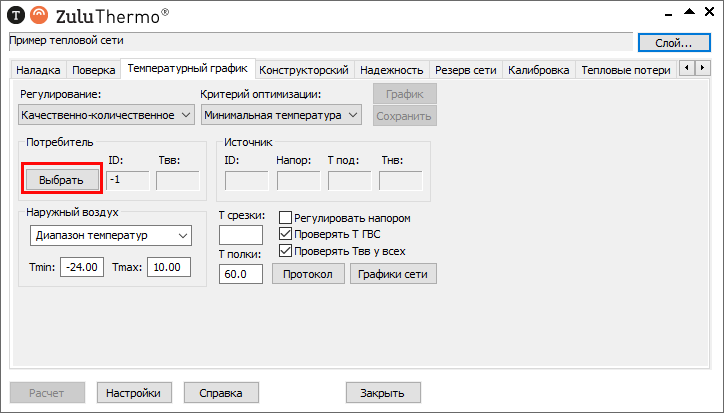724x413 pixels.
Task: Switch to the Калибровка tab
Action: pos(538,70)
